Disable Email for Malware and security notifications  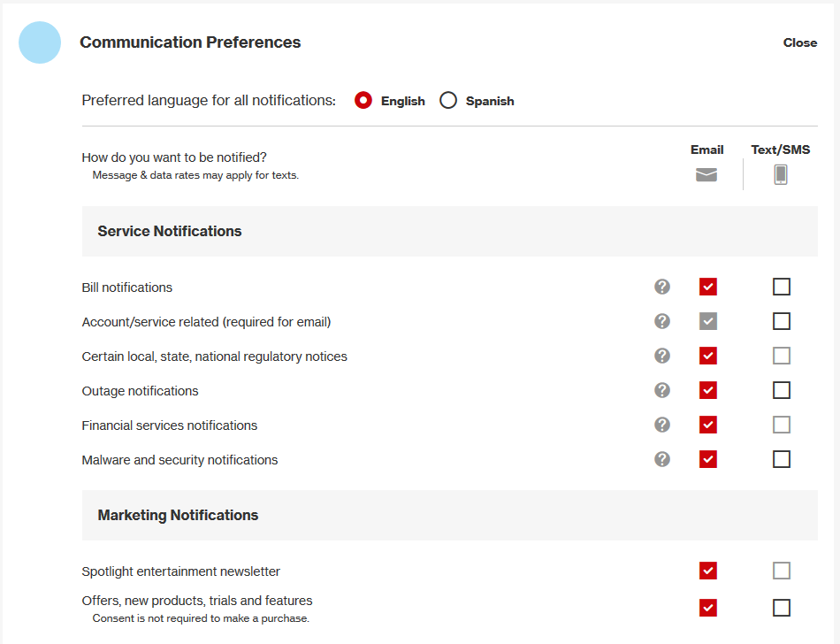pos(707,459)
